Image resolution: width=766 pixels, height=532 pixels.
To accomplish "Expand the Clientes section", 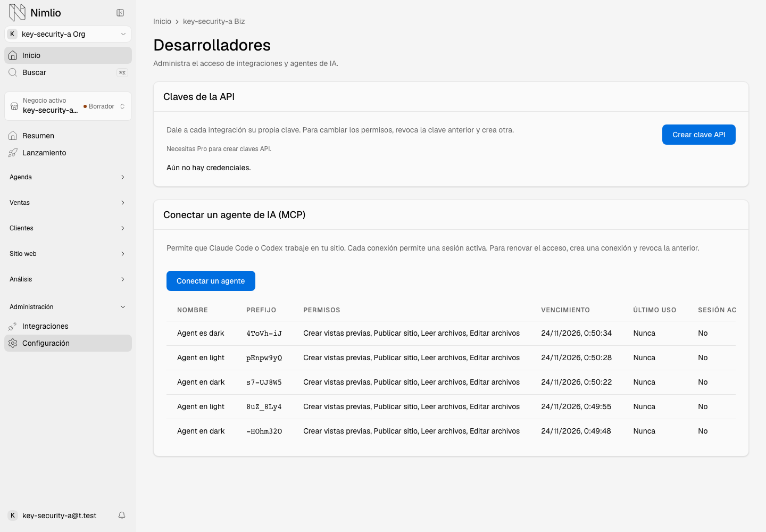I will (68, 228).
